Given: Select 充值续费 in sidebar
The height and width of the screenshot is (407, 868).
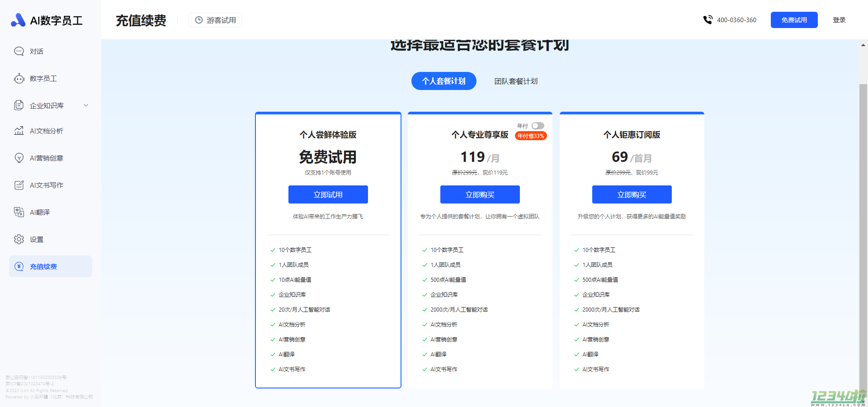Looking at the screenshot, I should point(51,266).
